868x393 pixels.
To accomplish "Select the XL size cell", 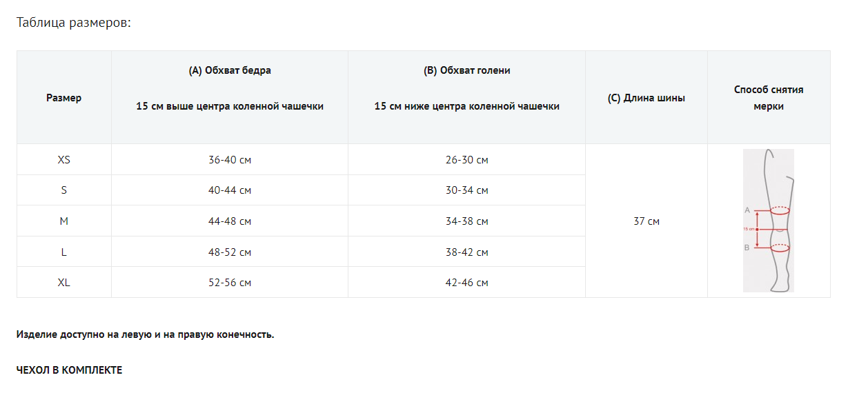I will tap(64, 283).
